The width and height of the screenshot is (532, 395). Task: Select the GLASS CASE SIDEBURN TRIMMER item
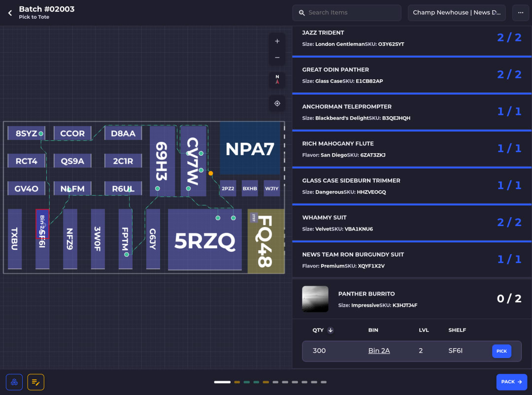click(x=412, y=186)
